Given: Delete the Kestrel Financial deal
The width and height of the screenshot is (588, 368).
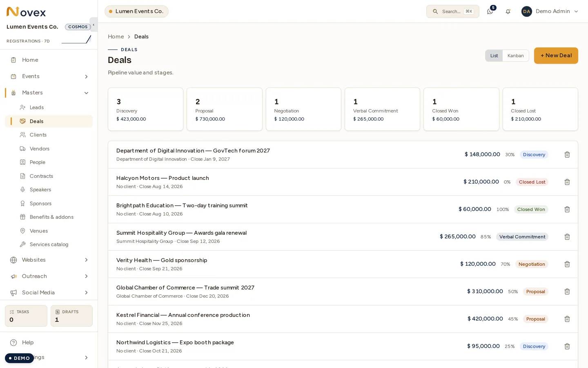Looking at the screenshot, I should click(567, 319).
